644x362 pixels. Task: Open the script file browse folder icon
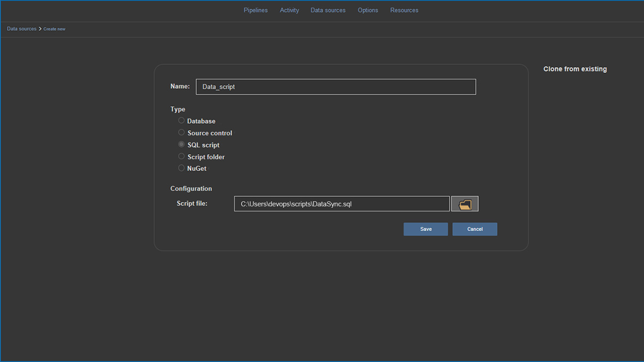464,203
